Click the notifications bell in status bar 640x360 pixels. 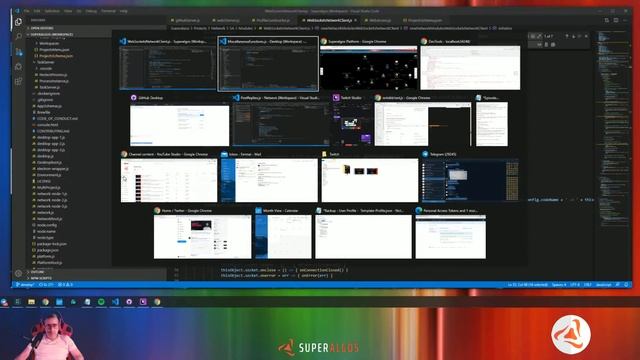point(626,284)
